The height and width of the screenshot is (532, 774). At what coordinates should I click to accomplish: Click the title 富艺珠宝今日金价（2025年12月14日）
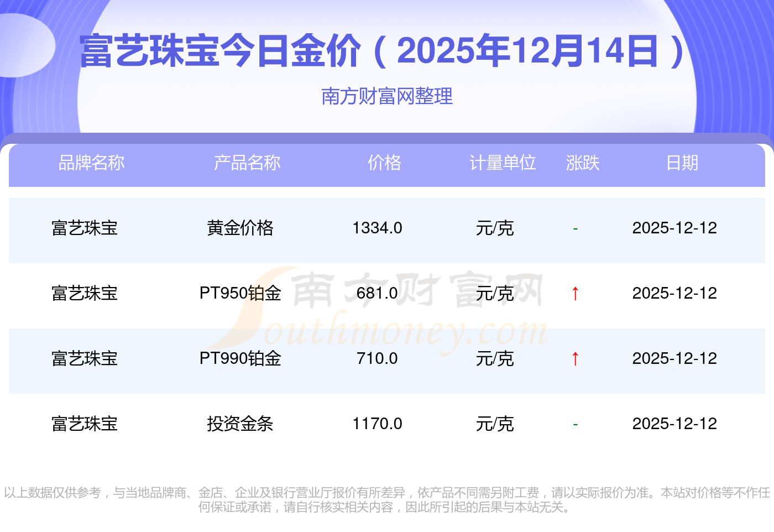(x=383, y=51)
